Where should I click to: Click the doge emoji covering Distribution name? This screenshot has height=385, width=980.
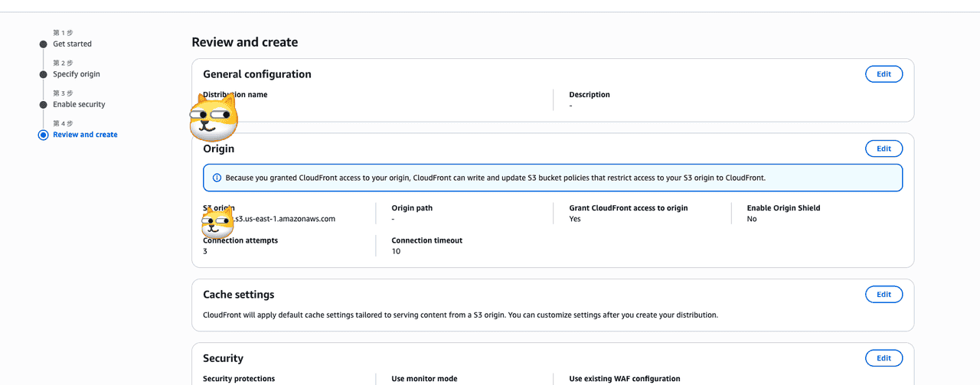(x=214, y=116)
